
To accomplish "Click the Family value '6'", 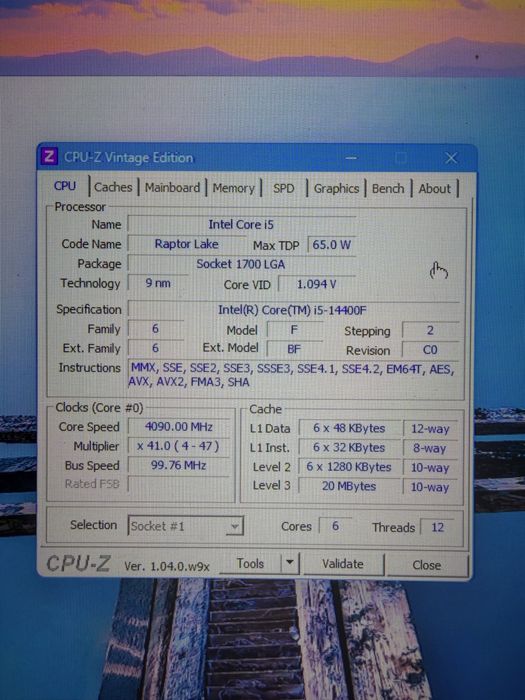I will point(155,329).
